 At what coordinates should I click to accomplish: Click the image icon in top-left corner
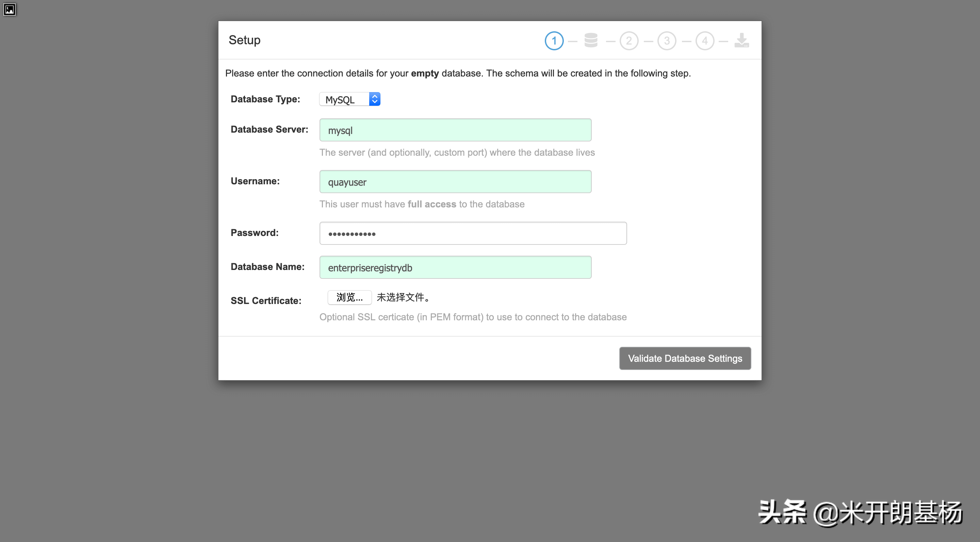pos(10,9)
